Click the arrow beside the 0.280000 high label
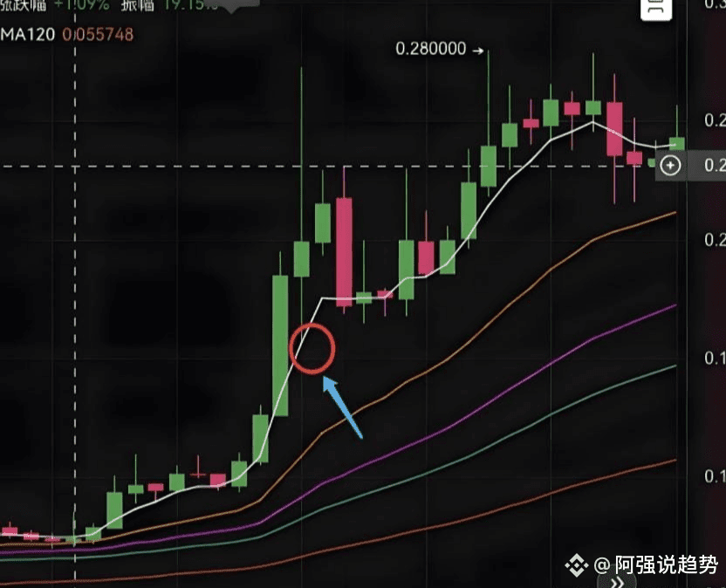This screenshot has height=588, width=726. (x=478, y=51)
